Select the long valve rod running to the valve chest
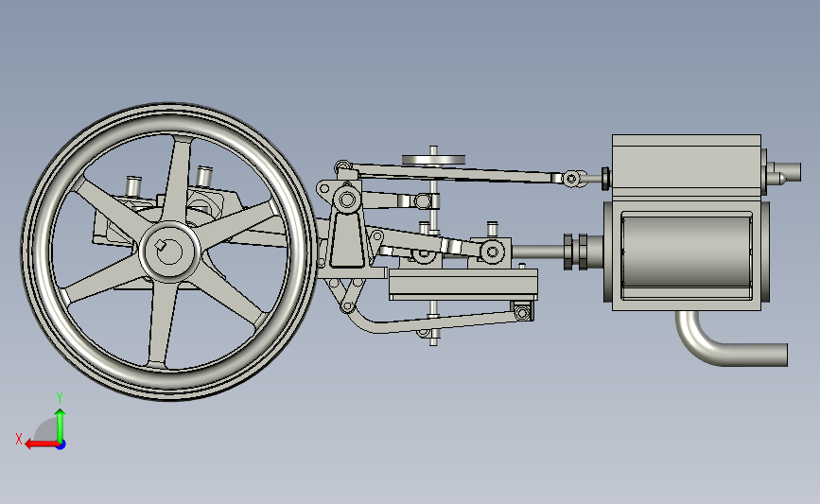820x504 pixels. click(x=456, y=173)
